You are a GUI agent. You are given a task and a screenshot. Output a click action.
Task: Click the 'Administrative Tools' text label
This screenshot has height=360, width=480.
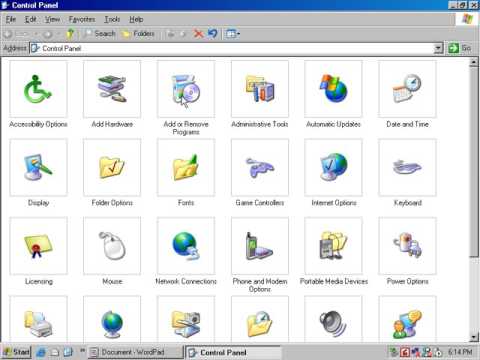[x=260, y=124]
